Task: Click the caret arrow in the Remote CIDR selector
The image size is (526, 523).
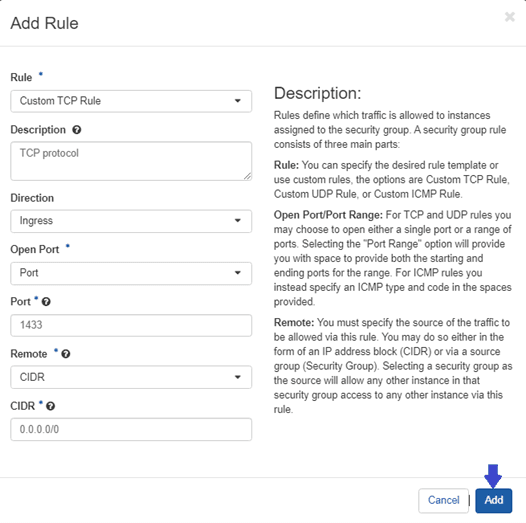Action: (238, 377)
